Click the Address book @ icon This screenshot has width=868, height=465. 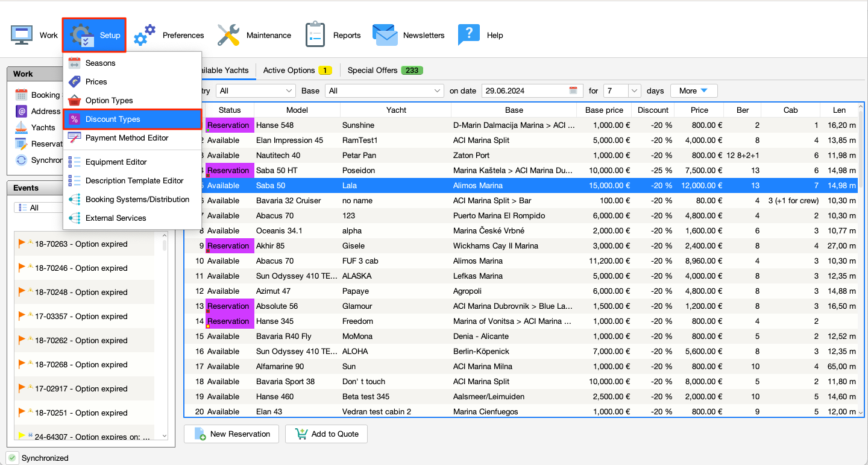(x=21, y=111)
